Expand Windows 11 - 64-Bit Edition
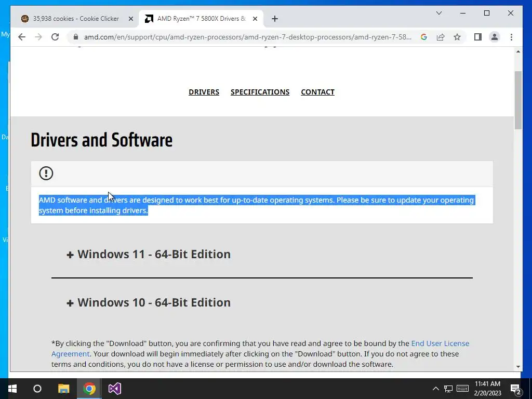The height and width of the screenshot is (399, 532). [x=149, y=254]
